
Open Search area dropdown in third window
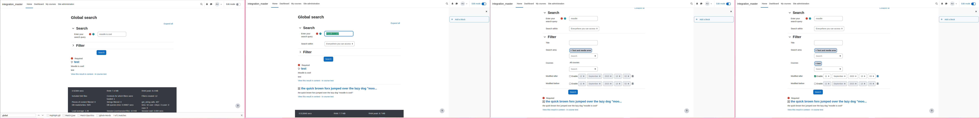(583, 56)
